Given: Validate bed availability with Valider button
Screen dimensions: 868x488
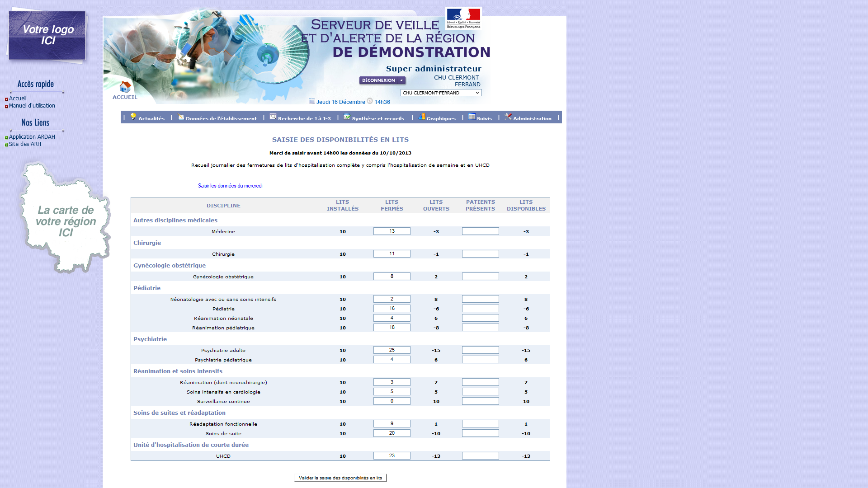Looking at the screenshot, I should [x=340, y=478].
